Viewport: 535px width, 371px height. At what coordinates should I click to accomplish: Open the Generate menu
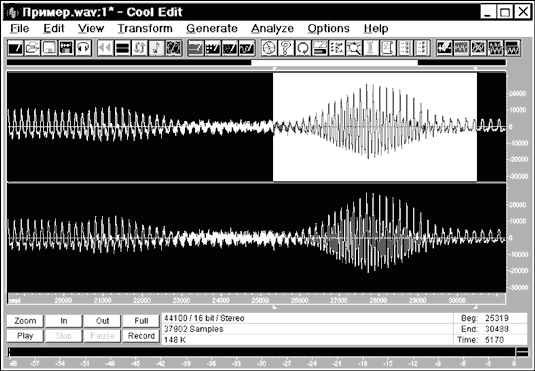(212, 28)
